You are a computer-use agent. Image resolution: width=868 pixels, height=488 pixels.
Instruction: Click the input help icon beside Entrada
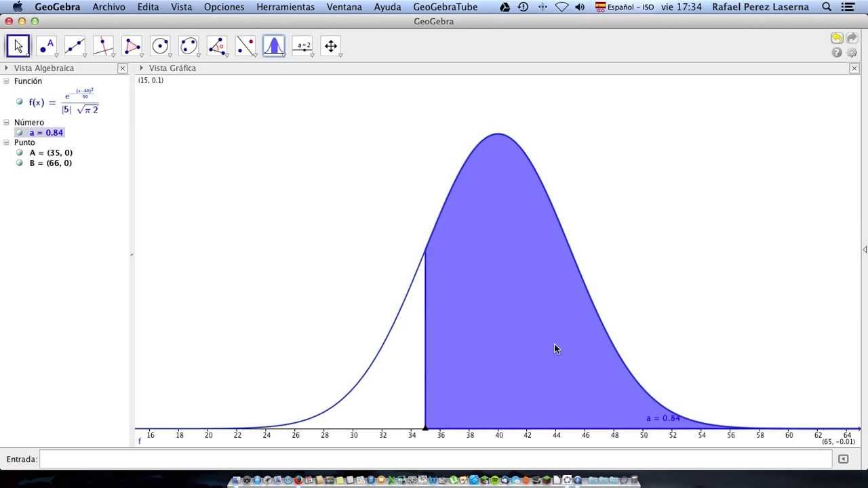click(843, 459)
